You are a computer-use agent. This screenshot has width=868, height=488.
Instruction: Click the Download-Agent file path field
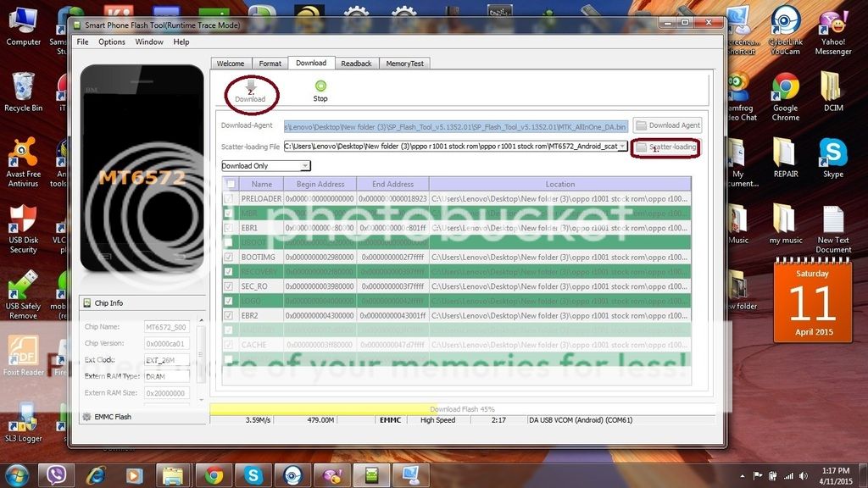coord(456,125)
